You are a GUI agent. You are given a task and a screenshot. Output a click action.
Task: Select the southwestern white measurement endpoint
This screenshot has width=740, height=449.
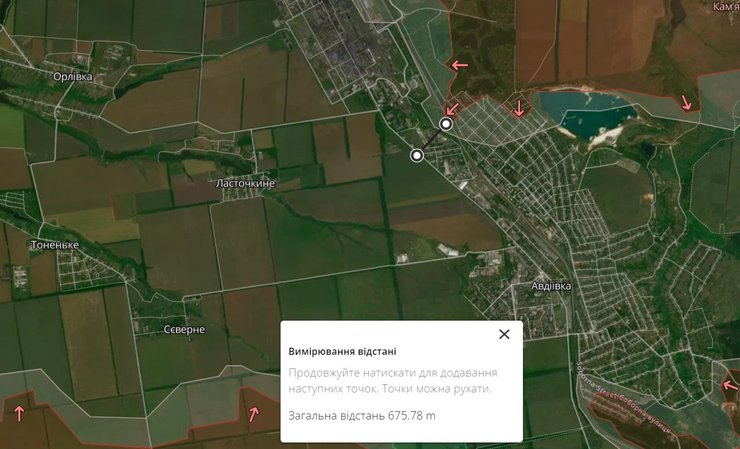[417, 155]
